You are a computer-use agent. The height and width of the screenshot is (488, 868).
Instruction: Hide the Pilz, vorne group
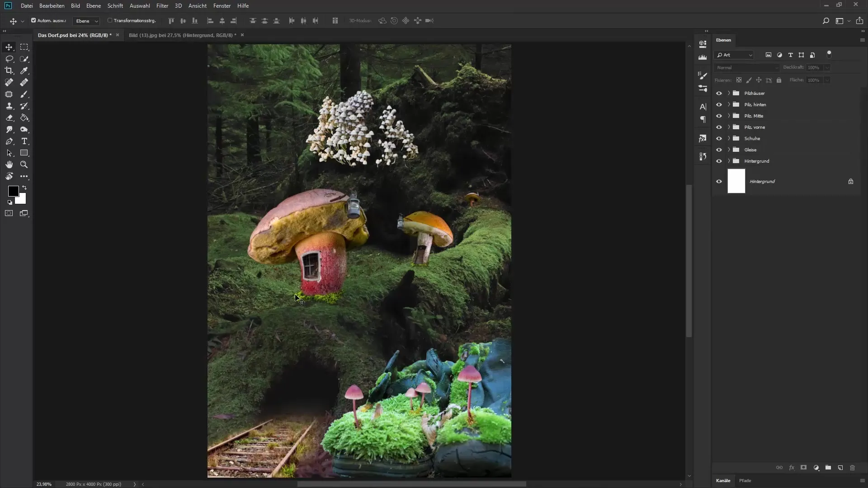click(x=719, y=127)
